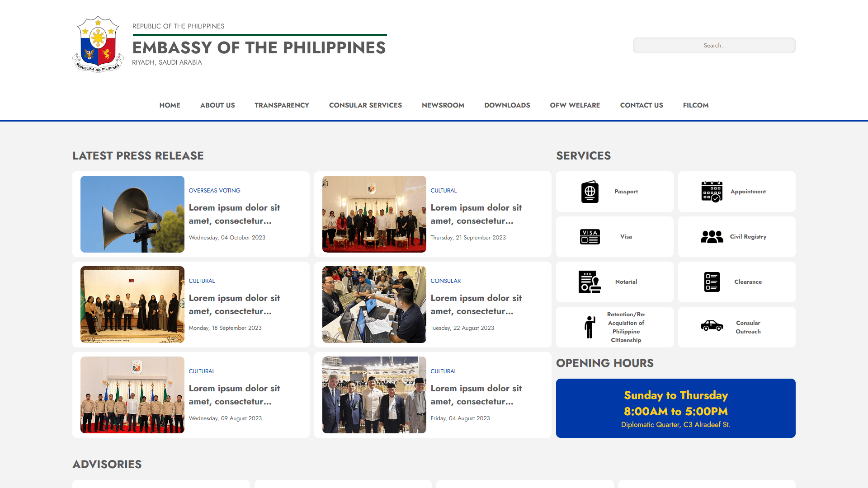Click the Consular Outreach car icon
This screenshot has height=488, width=868.
(712, 326)
